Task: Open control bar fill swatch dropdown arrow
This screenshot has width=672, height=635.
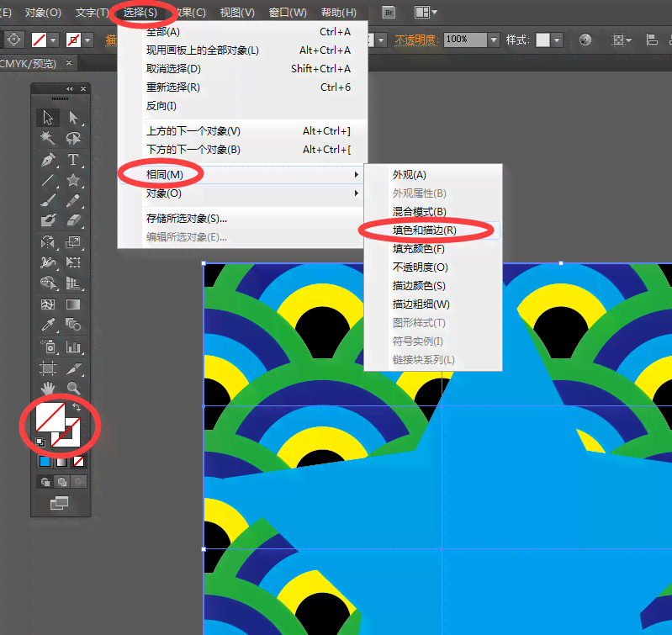Action: 53,40
